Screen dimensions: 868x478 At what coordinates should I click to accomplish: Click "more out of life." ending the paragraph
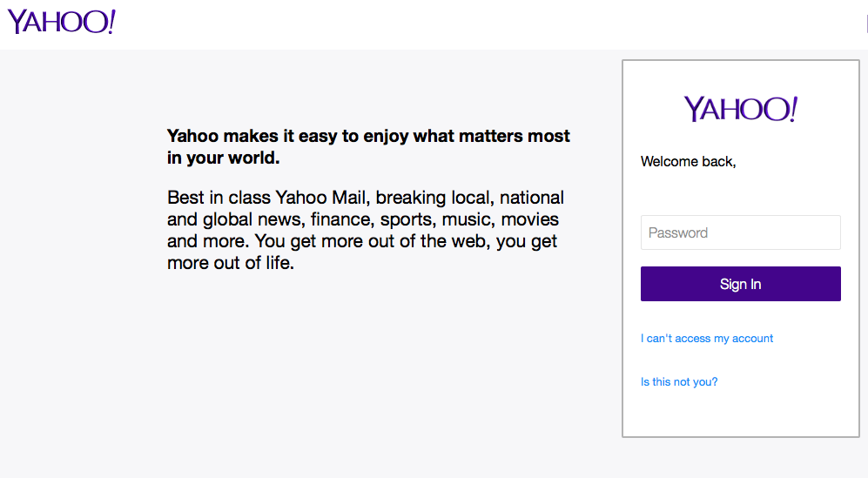click(231, 263)
